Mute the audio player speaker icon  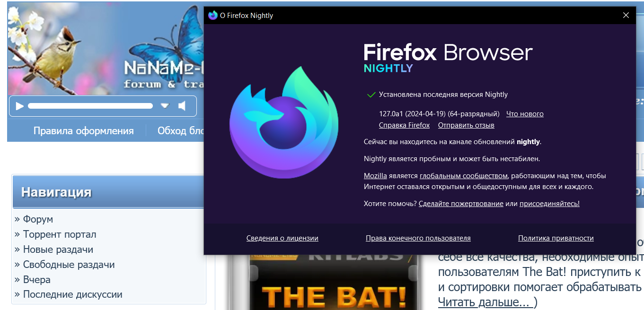coord(182,106)
